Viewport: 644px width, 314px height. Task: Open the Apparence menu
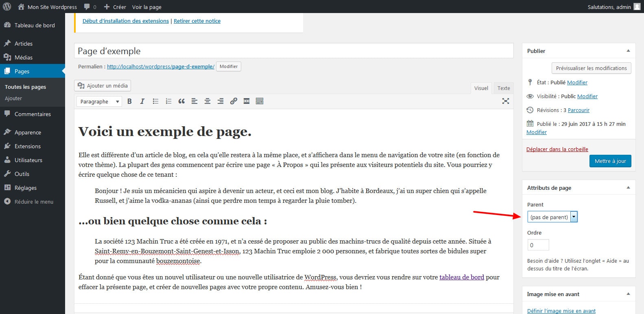(33, 132)
